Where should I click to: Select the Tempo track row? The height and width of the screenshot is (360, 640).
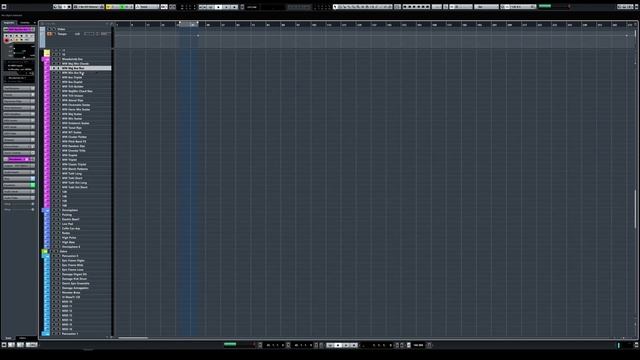click(x=77, y=34)
